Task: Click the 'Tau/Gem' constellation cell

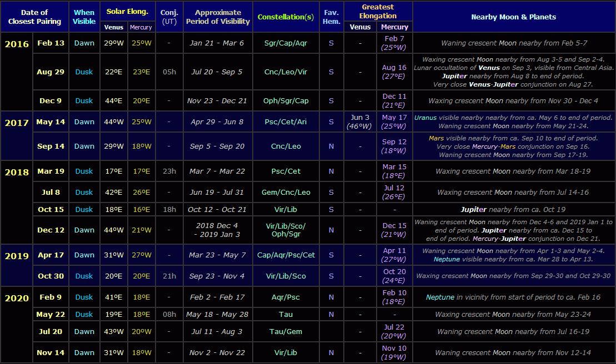Action: click(286, 331)
